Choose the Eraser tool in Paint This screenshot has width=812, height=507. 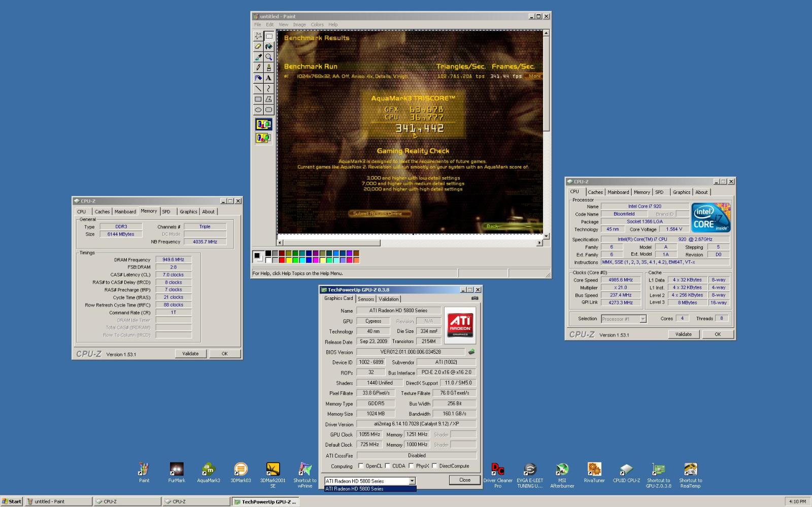(258, 47)
